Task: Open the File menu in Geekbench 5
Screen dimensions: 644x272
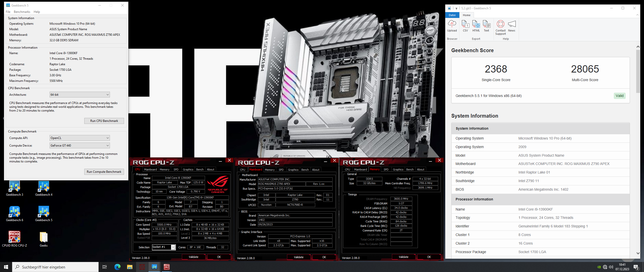Action: [x=8, y=12]
